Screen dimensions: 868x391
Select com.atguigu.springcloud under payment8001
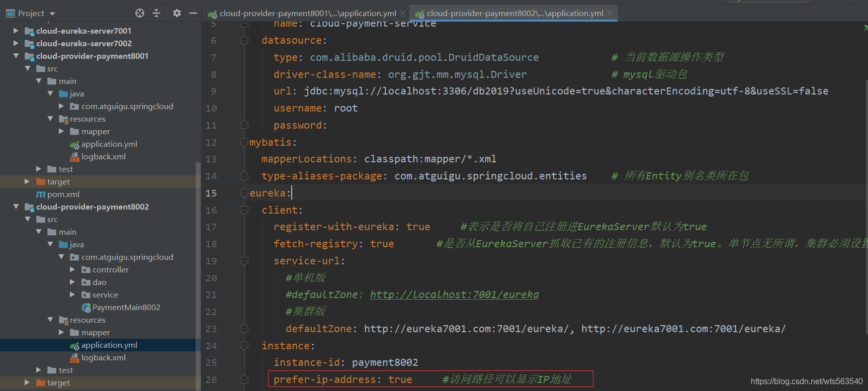127,106
